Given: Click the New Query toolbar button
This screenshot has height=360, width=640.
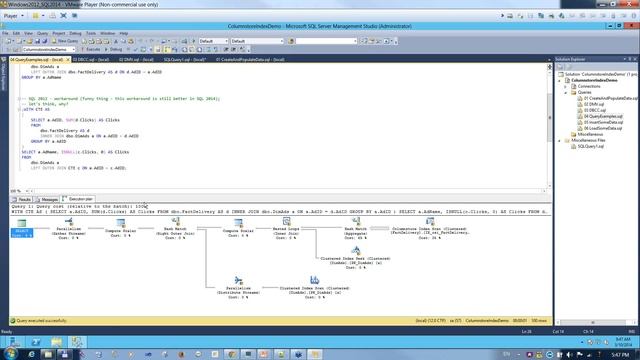Looking at the screenshot, I should (x=64, y=41).
